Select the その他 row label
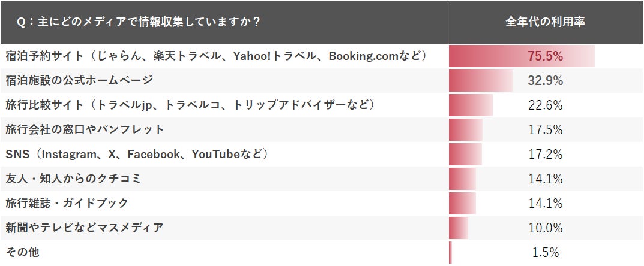 [22, 253]
